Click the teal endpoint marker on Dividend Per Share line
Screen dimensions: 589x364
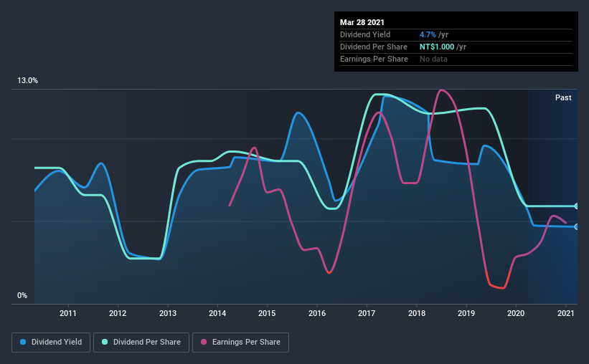(576, 206)
